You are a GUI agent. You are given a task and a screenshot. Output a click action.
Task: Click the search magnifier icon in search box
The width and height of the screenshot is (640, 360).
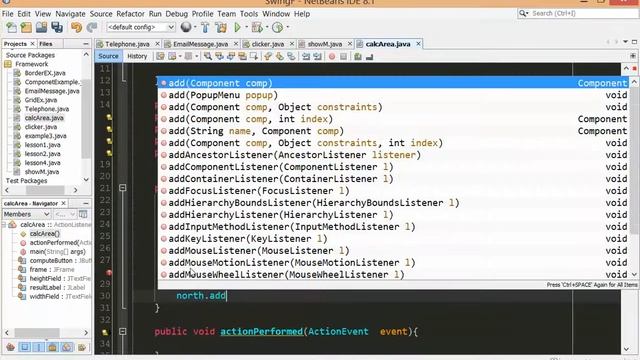point(523,13)
